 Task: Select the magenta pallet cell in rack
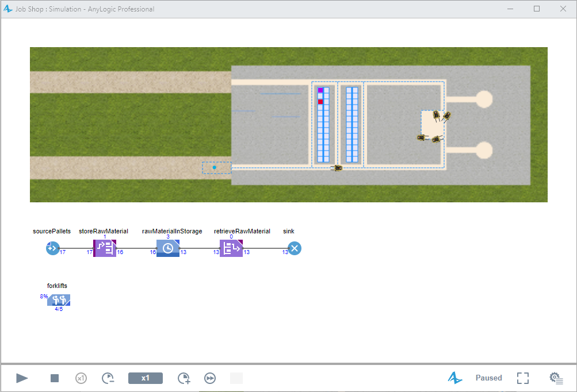[x=320, y=90]
